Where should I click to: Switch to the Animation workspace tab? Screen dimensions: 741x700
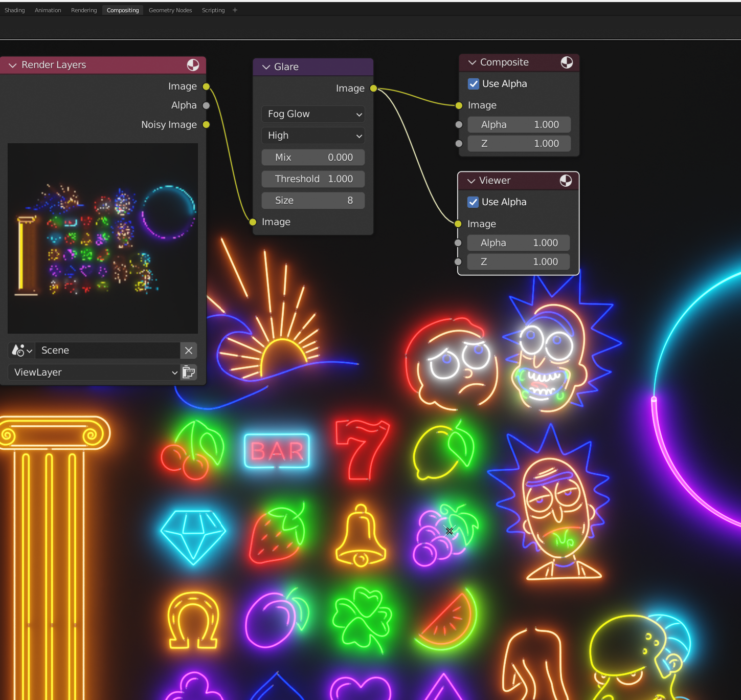(x=48, y=10)
